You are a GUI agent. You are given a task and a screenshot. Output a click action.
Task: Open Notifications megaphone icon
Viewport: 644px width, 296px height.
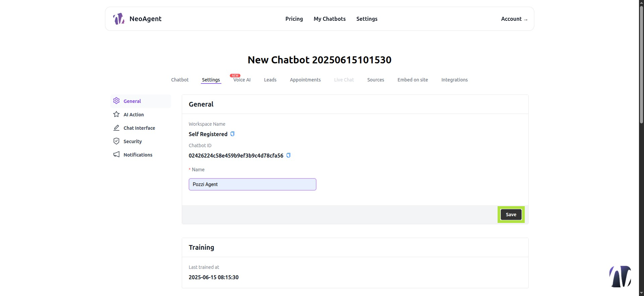[x=116, y=154]
